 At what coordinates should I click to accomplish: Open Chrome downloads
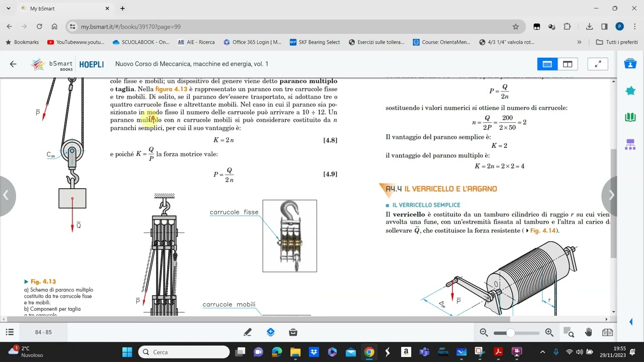tap(590, 27)
